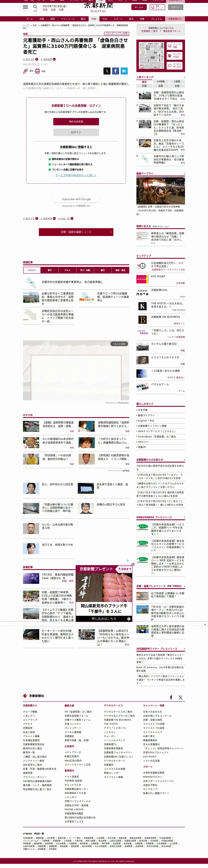Click the gray ログイン button in member box
Screen dimensions: 208x868
point(76,132)
